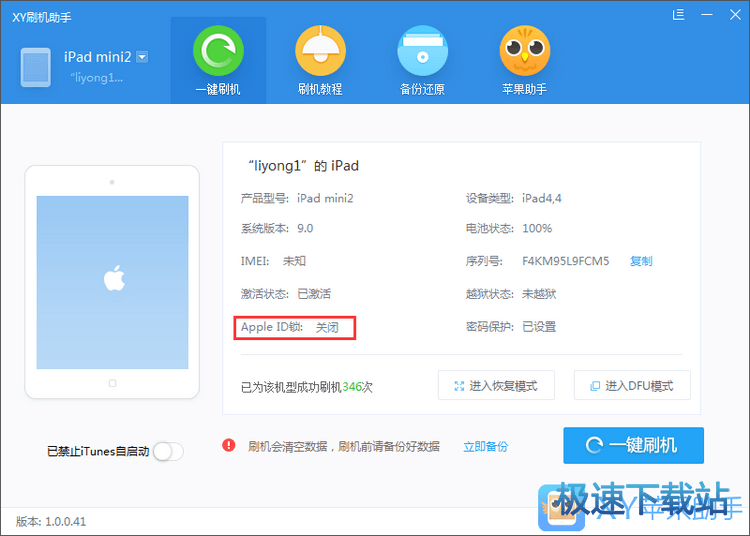Click the big blue 一键刷机 button

click(x=633, y=445)
